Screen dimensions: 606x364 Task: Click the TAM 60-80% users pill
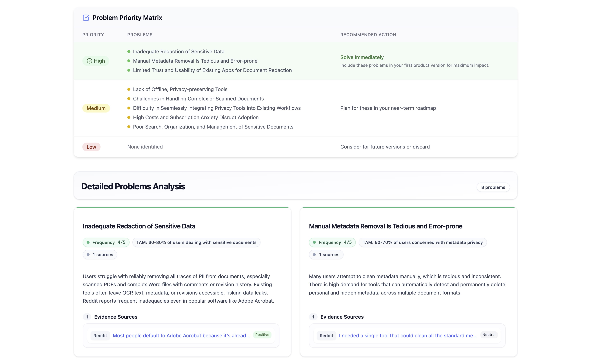pos(196,242)
